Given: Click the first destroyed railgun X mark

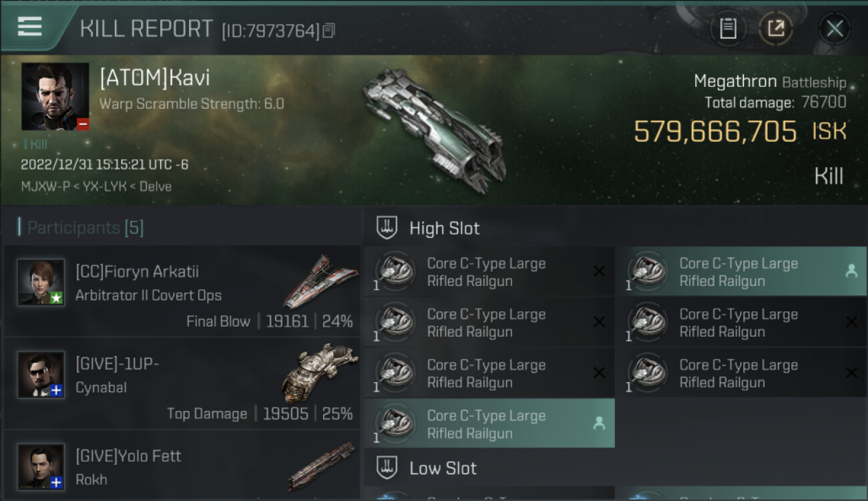Looking at the screenshot, I should [599, 271].
